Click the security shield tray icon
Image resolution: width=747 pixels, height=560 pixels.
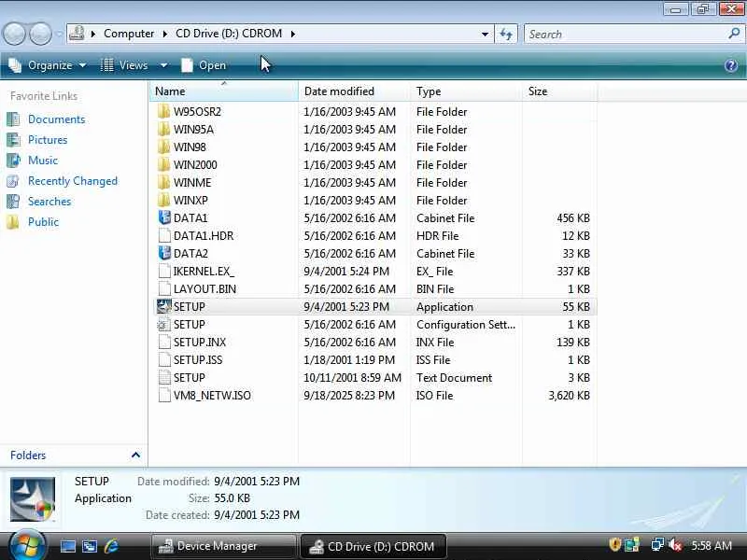pyautogui.click(x=615, y=545)
